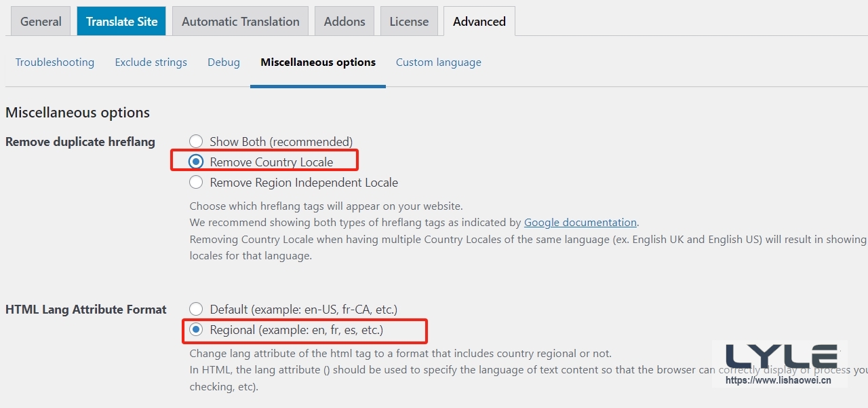Click the LYLE watermark logo
Screen dimensions: 868x408
tap(781, 357)
